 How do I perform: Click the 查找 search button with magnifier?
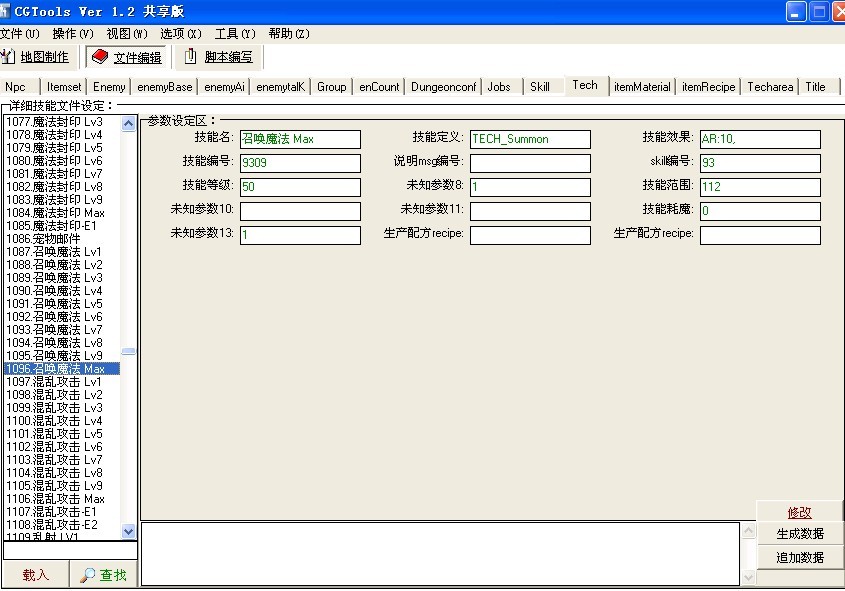coord(104,575)
